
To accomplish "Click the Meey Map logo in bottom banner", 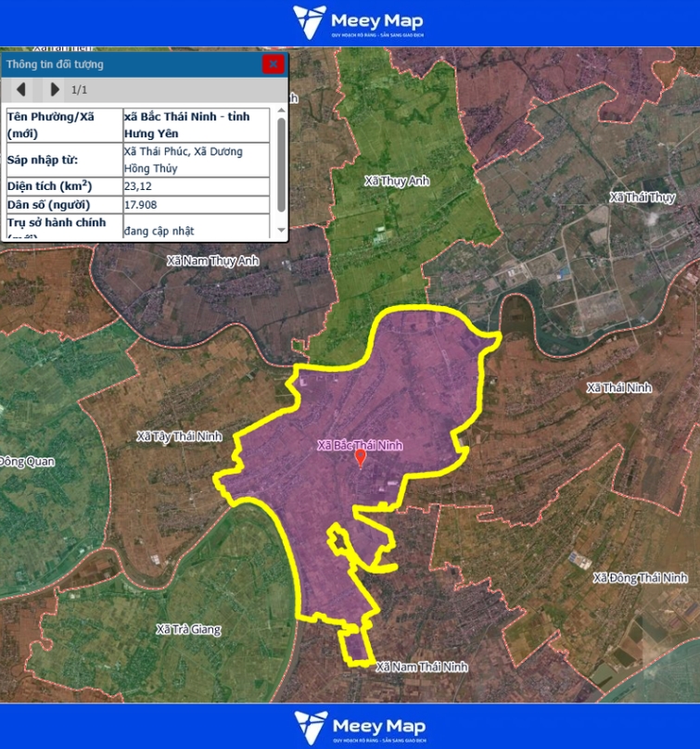I will 357,726.
